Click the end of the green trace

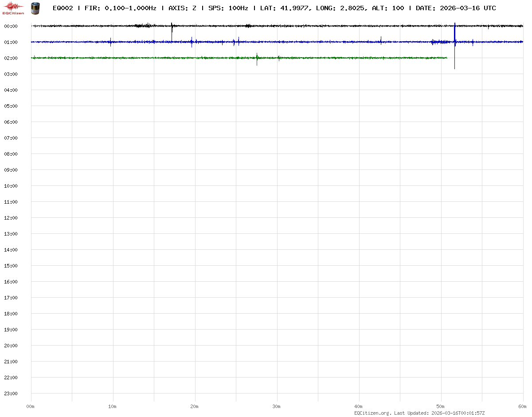pos(446,58)
